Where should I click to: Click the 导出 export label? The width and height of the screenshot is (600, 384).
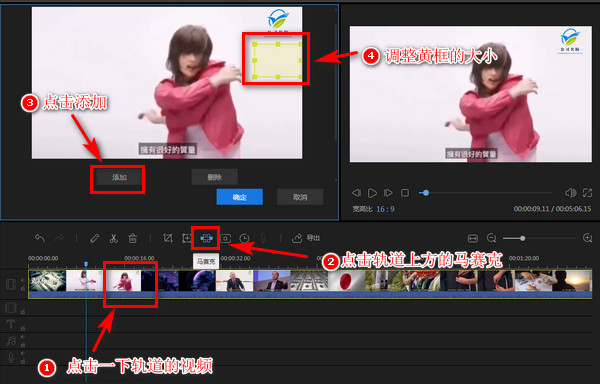coord(313,238)
